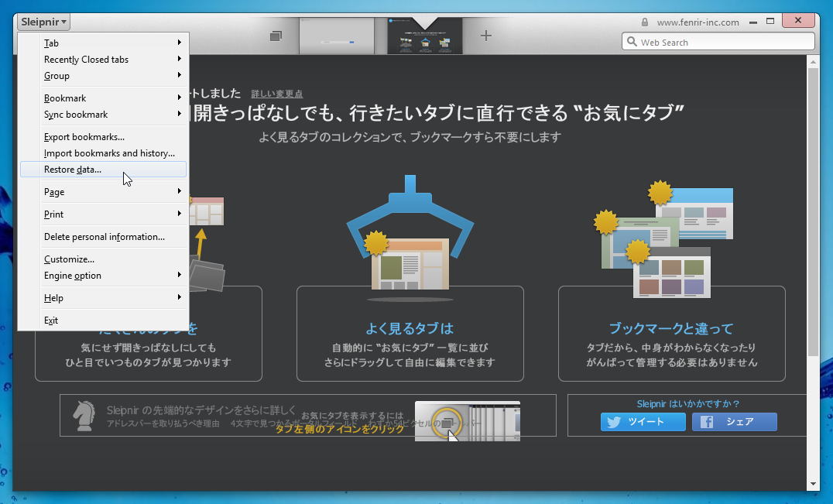Select the active dark tab thumbnail
The image size is (833, 504).
click(425, 36)
